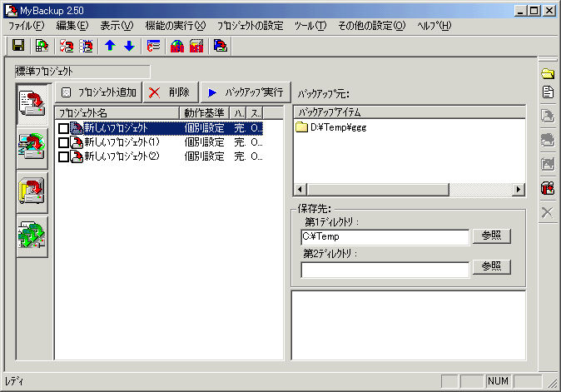The height and width of the screenshot is (392, 561).
Task: Click 参照 button for 第1ディレクトリ
Action: click(x=490, y=236)
